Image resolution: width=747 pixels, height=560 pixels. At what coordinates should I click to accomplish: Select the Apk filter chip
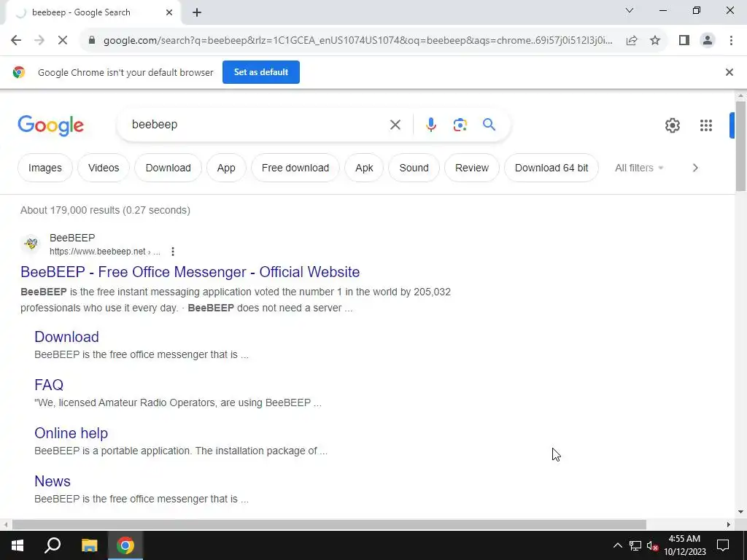point(364,168)
